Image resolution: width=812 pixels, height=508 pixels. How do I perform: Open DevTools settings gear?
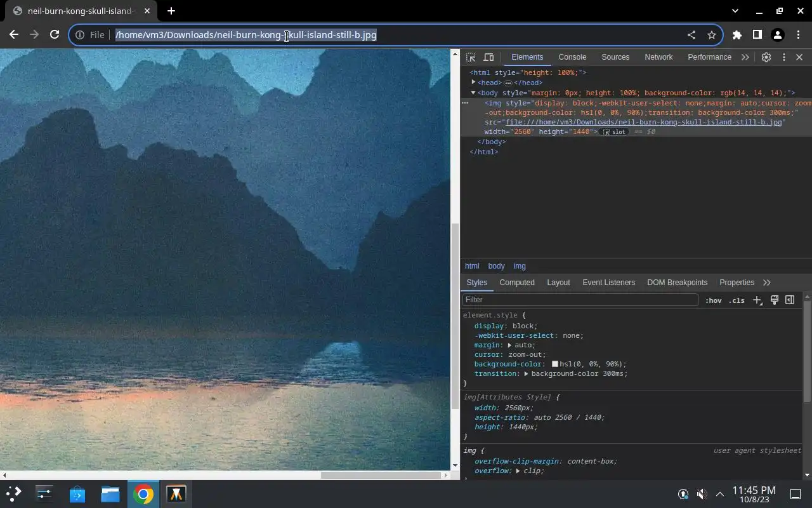point(766,57)
